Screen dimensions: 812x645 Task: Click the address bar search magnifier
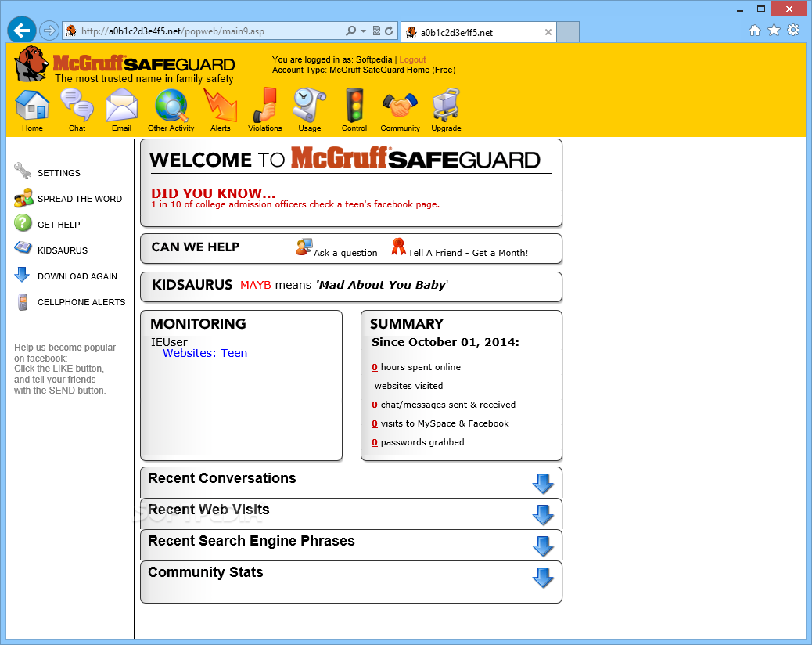(x=350, y=31)
